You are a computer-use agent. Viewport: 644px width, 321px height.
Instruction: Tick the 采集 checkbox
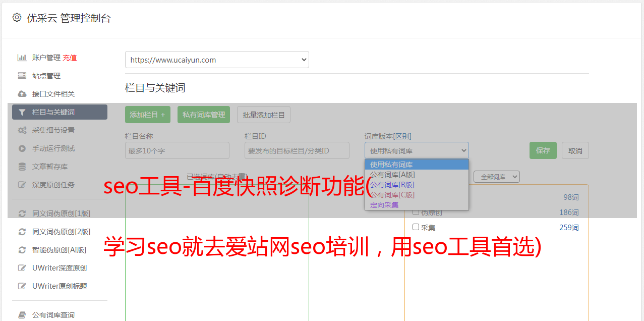point(416,227)
